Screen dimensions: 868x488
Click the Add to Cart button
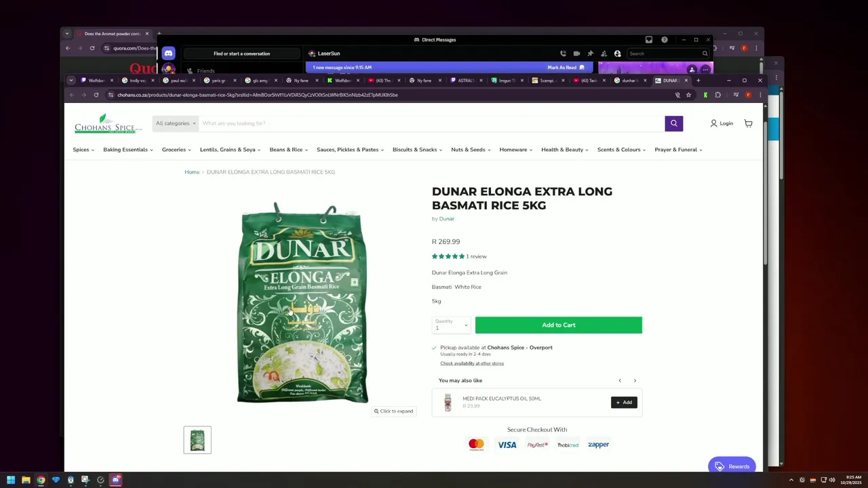[559, 325]
